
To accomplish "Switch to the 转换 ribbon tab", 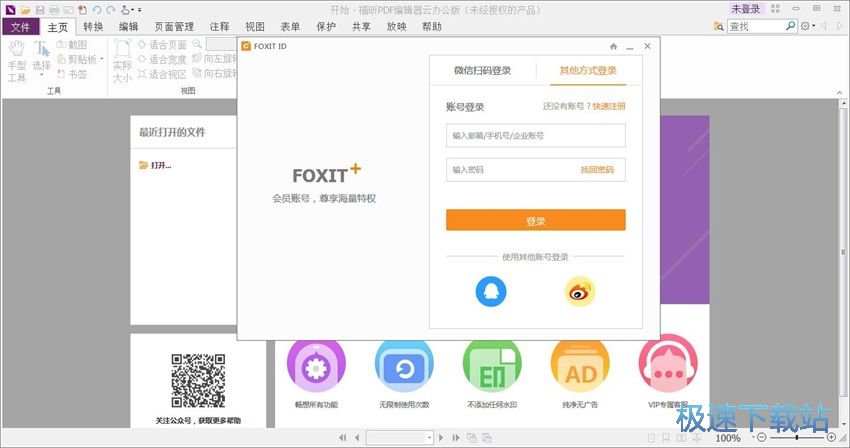I will tap(93, 27).
